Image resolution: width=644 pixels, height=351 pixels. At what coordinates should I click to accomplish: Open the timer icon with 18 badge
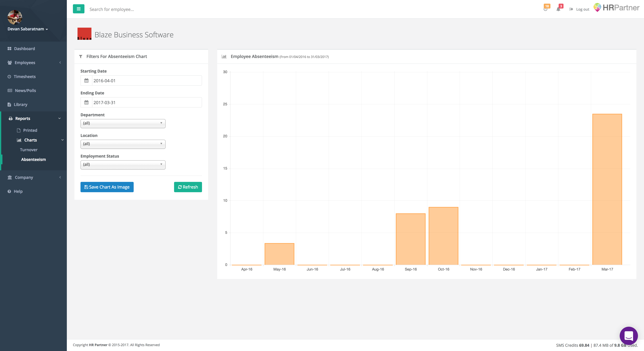point(545,9)
